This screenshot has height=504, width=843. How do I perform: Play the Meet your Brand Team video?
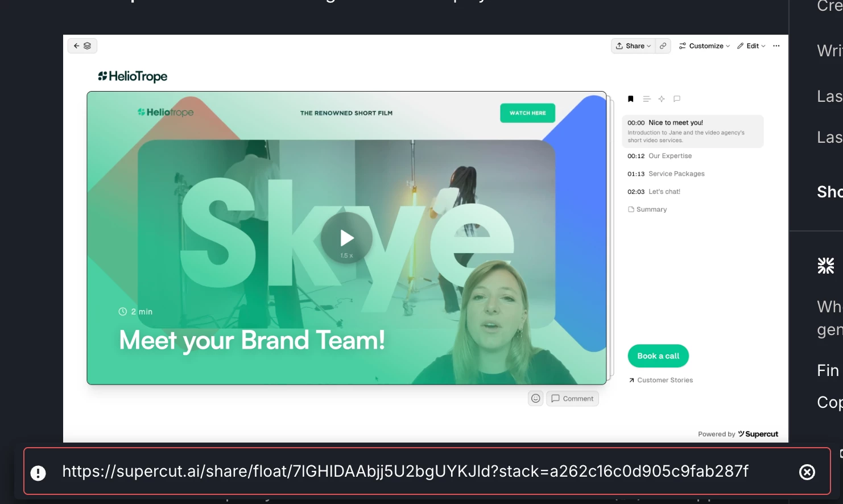346,238
